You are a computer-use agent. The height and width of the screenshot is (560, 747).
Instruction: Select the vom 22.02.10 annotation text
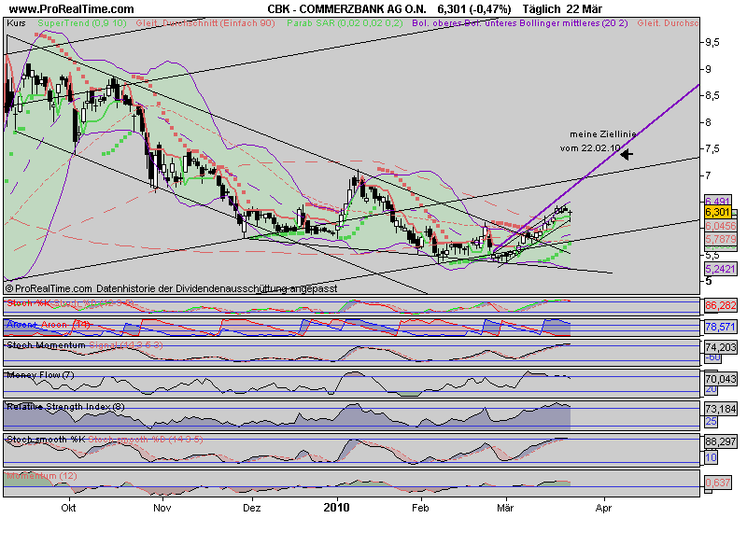590,148
